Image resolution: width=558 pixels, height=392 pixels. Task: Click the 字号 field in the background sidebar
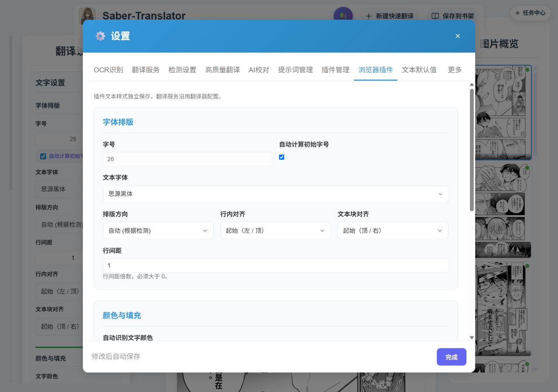(59, 139)
